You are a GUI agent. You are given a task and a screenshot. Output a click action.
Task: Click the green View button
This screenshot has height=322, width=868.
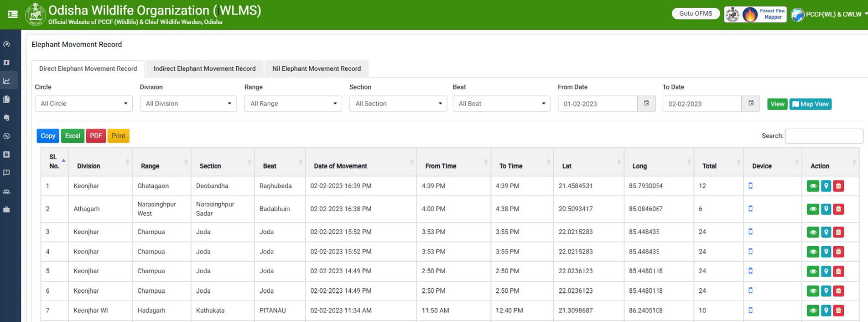(x=777, y=104)
